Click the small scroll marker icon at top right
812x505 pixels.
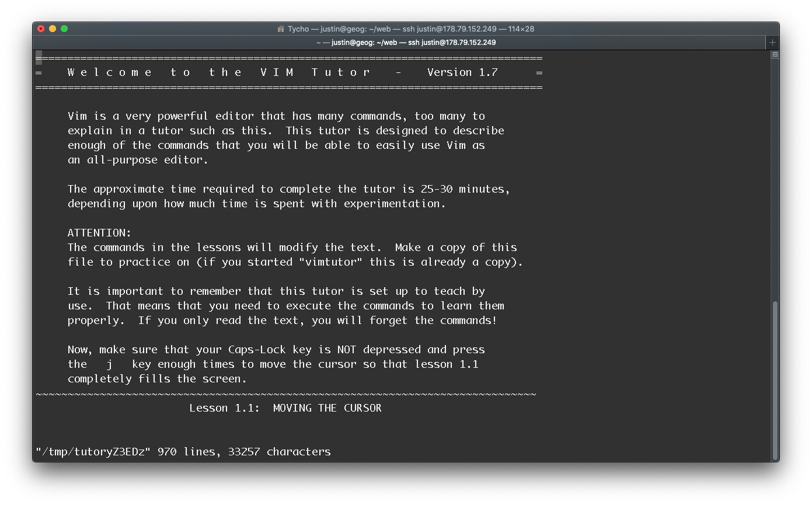(775, 54)
